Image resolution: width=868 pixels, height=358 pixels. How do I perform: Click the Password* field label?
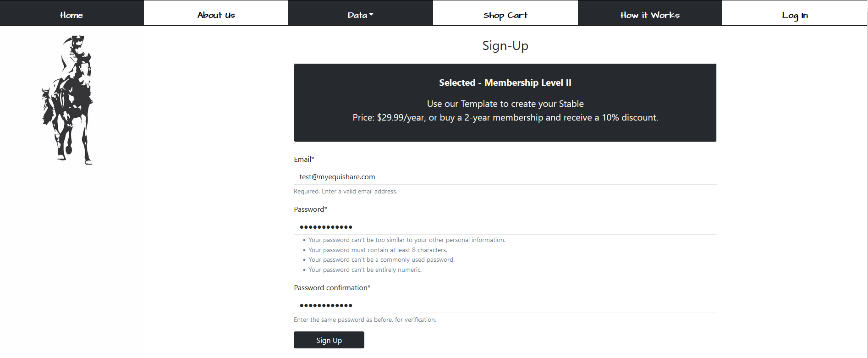[x=310, y=209]
